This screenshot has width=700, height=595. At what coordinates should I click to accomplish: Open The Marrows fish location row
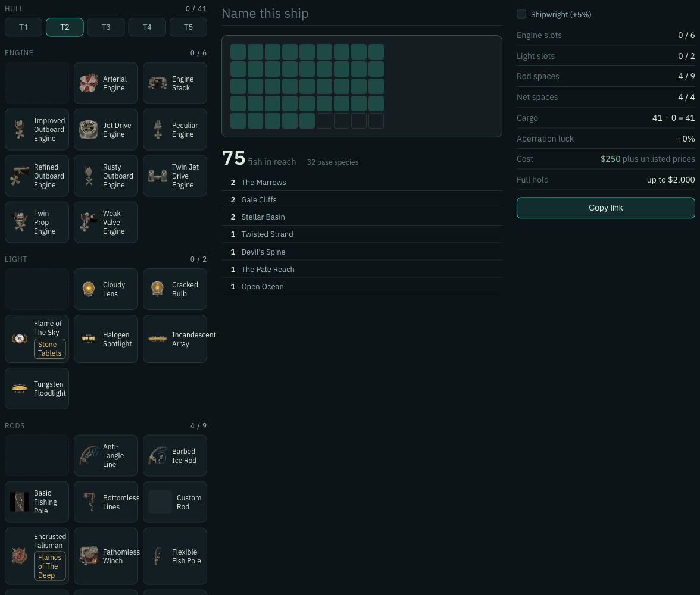(362, 182)
